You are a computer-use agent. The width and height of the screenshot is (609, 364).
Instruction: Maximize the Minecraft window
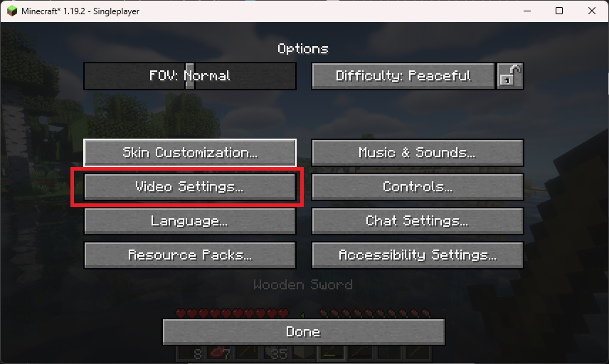[x=559, y=11]
